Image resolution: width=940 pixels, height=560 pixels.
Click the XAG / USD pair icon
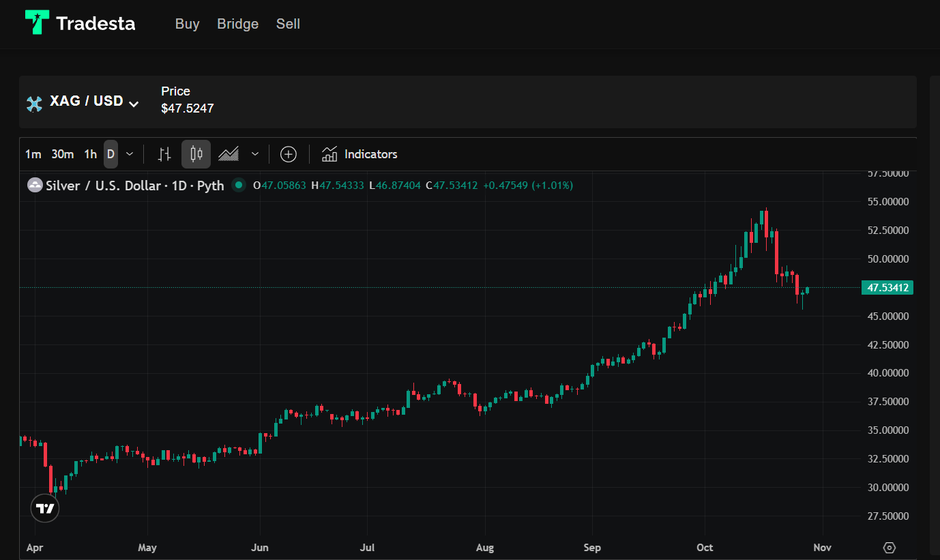[x=34, y=104]
